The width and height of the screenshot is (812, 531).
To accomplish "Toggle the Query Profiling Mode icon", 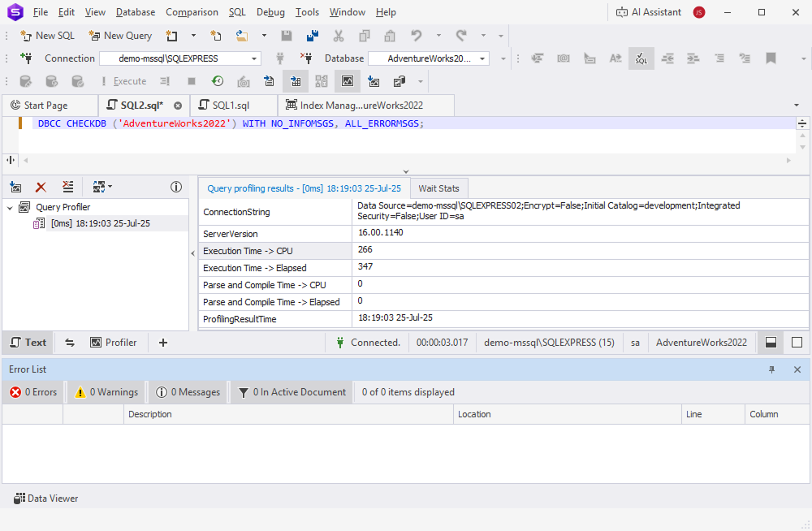I will 347,81.
